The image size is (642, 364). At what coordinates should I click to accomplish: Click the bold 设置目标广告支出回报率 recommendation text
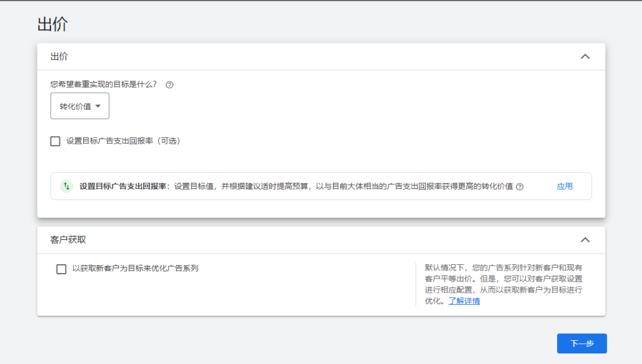pyautogui.click(x=123, y=186)
